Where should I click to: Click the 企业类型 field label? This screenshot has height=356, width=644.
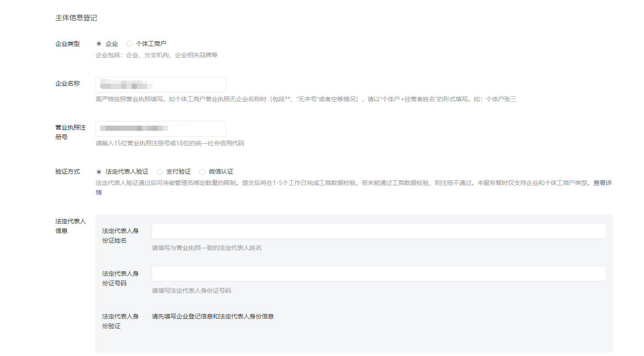coord(68,44)
